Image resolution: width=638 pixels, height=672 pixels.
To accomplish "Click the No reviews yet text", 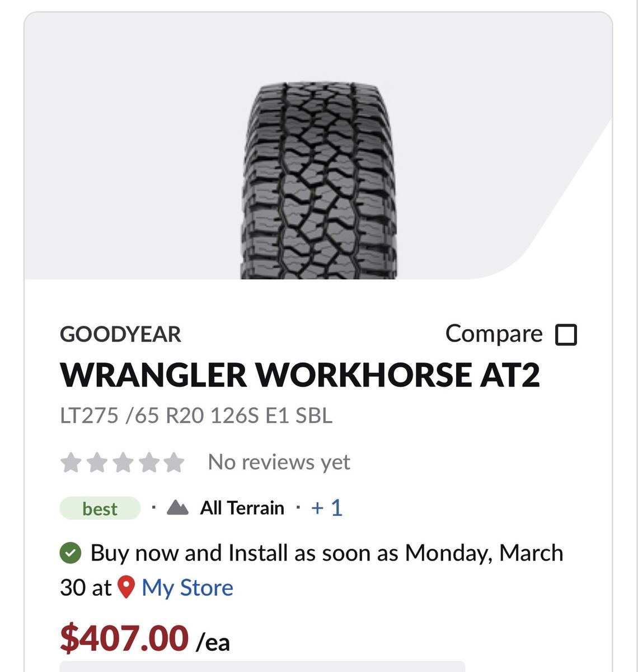I will (279, 463).
